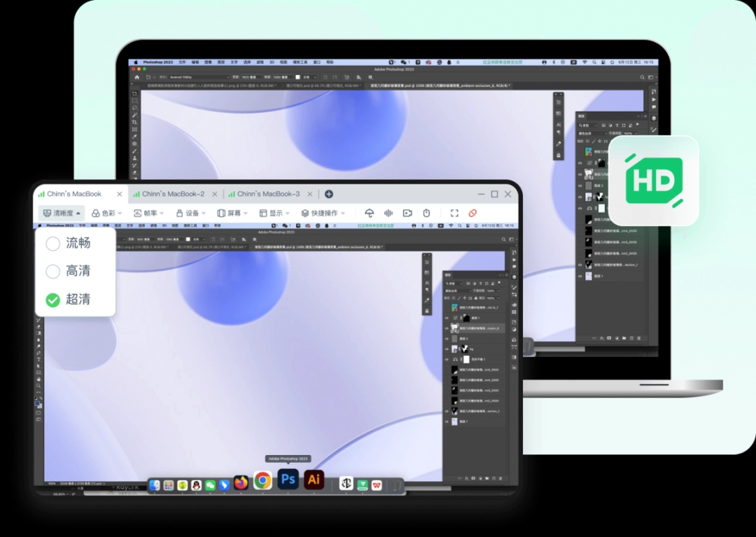This screenshot has height=537, width=756.
Task: Click the white swatch in laptop's options bar
Action: coord(297,77)
